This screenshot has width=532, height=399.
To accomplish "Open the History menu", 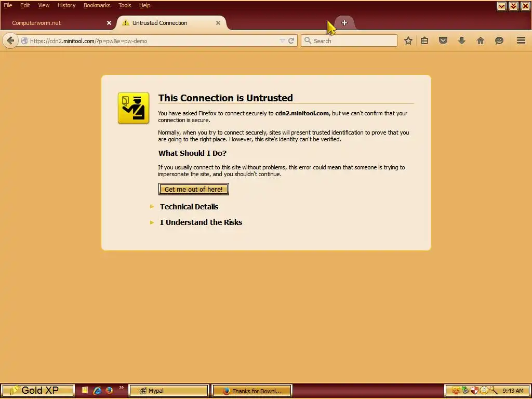I will (66, 5).
